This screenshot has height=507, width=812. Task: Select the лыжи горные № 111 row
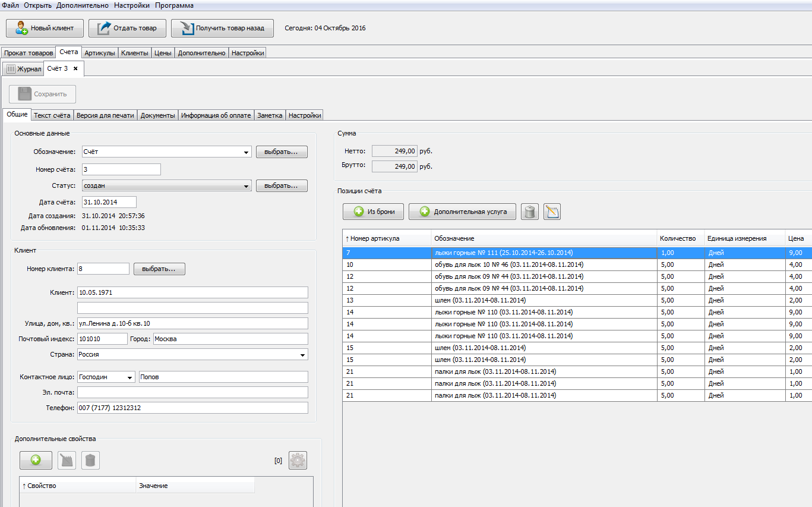click(577, 253)
